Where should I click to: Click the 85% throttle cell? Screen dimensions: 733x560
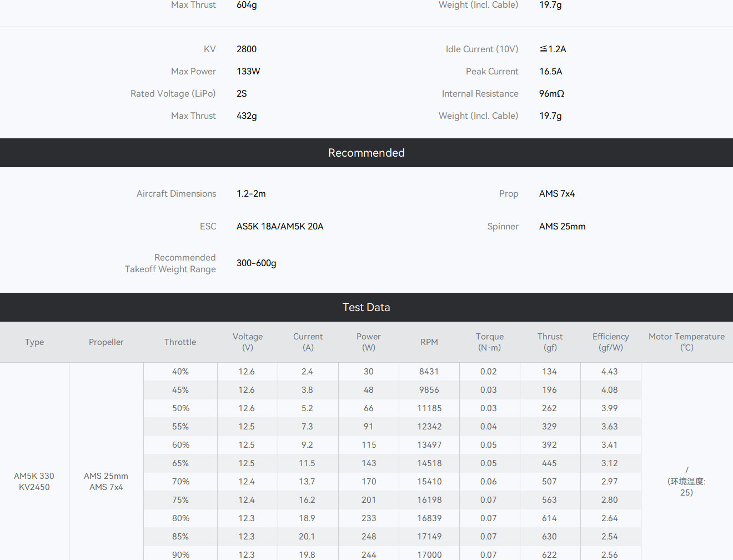click(x=180, y=537)
